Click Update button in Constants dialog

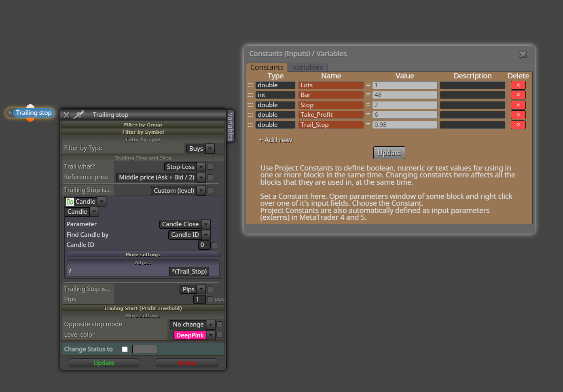[x=389, y=153]
